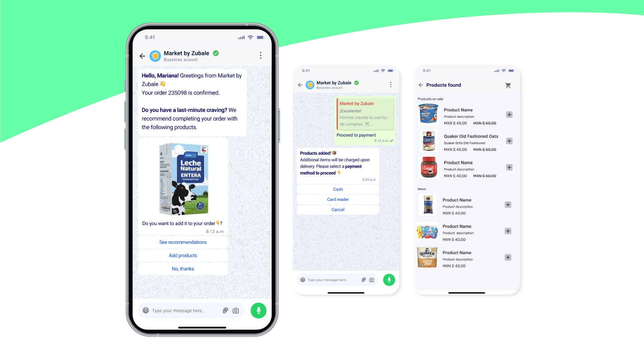This screenshot has height=362, width=644.
Task: Click the emoji smiley face icon
Action: click(x=146, y=310)
